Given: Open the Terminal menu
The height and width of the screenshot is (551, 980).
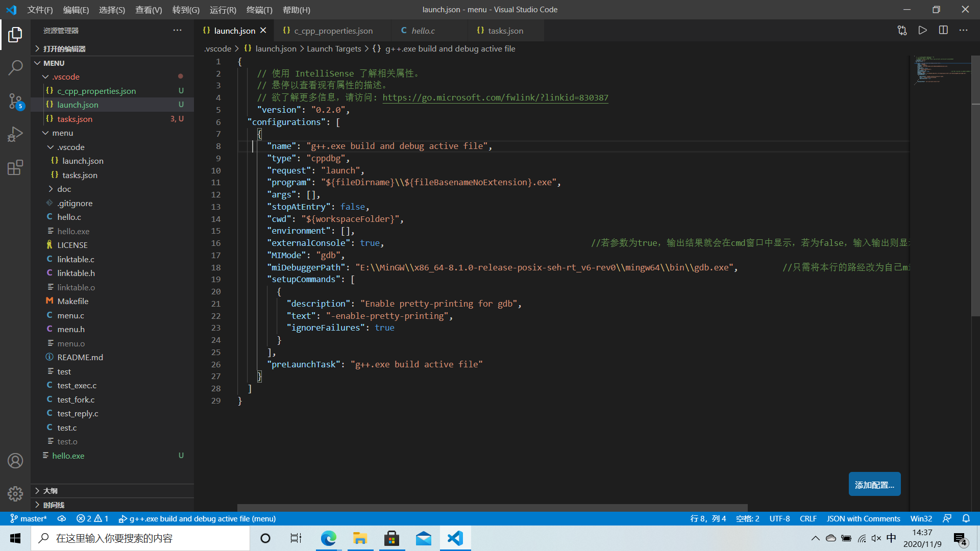Looking at the screenshot, I should pyautogui.click(x=259, y=10).
